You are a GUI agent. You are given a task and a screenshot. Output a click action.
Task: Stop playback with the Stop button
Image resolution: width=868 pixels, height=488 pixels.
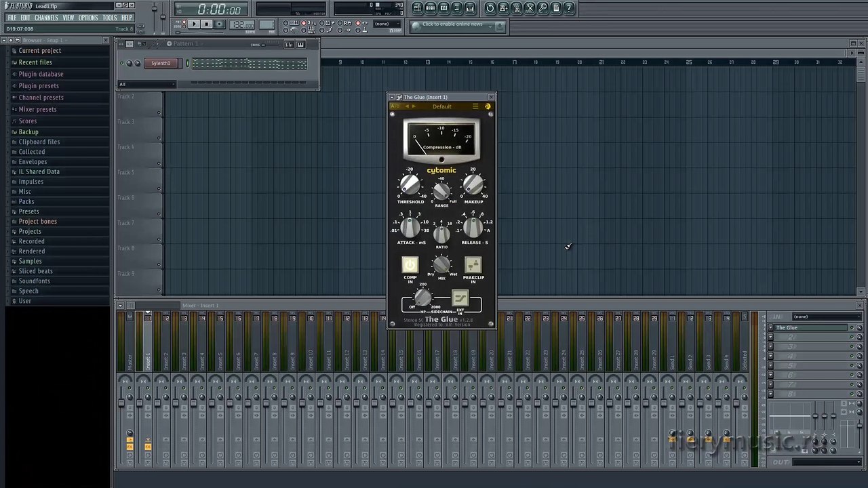click(206, 24)
